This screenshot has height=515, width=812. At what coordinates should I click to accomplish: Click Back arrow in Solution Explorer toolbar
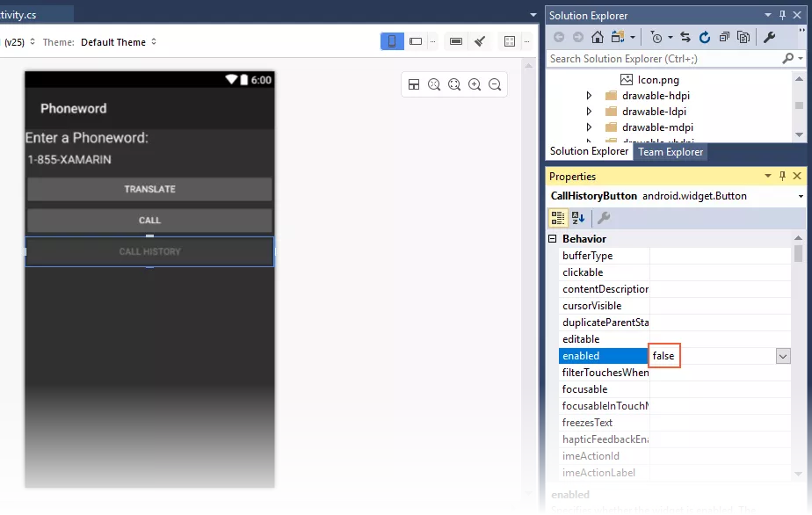pos(559,37)
